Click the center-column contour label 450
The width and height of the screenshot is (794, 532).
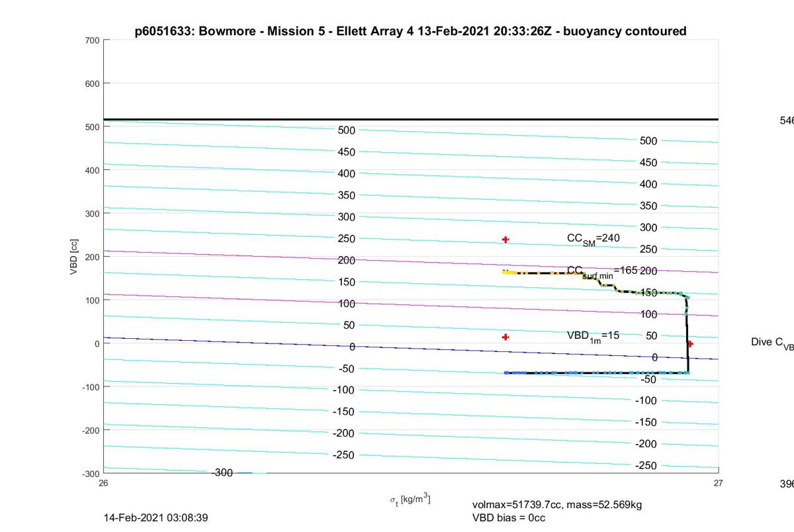pos(347,152)
